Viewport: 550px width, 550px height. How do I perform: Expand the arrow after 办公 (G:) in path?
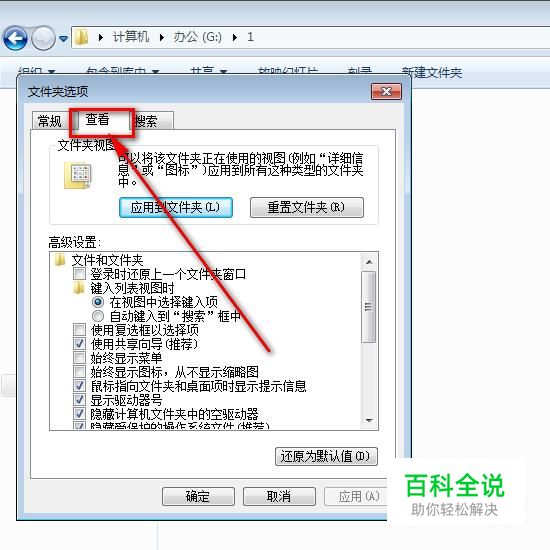pos(235,37)
